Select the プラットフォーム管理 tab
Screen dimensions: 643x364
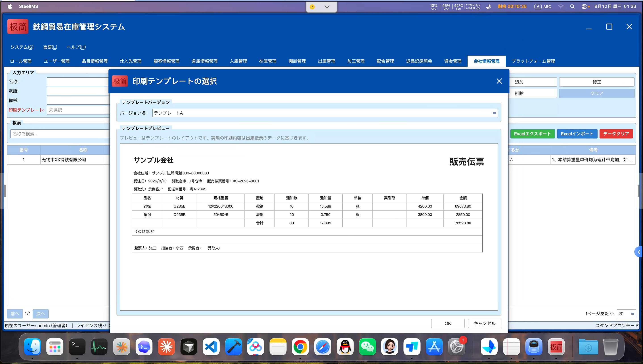click(533, 61)
